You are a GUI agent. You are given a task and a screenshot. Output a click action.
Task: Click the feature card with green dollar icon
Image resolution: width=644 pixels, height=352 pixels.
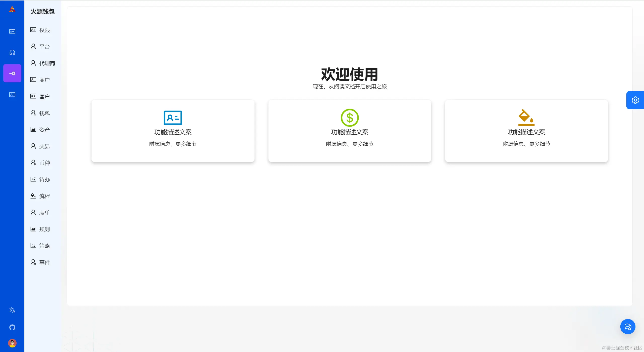[350, 131]
